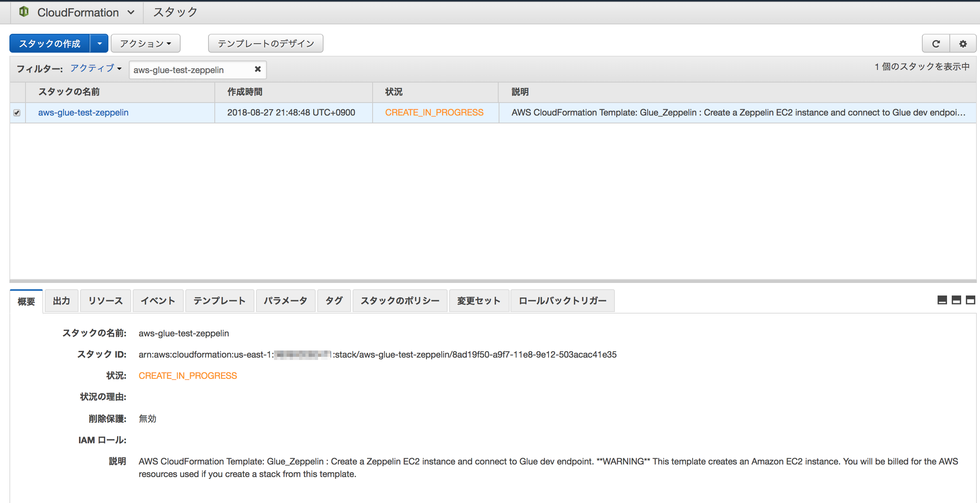Open the settings gear menu
This screenshot has width=980, height=503.
coord(963,44)
